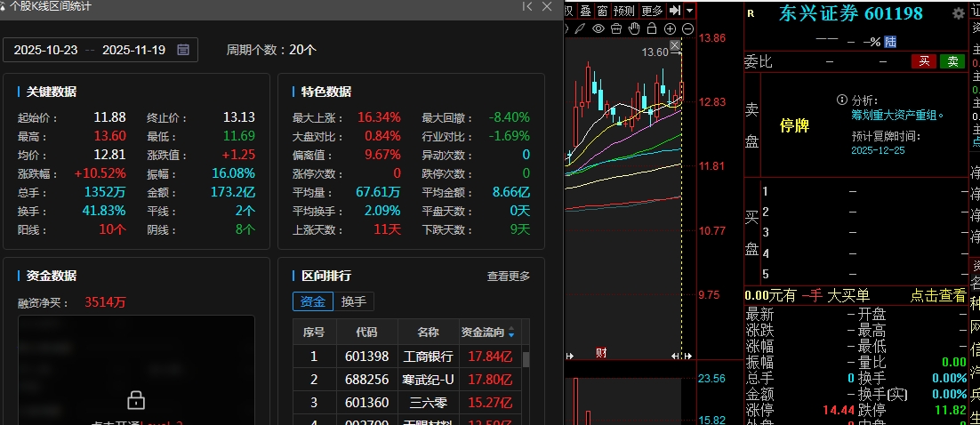980x425 pixels.
Task: Open the settings gear next to 东兴证券
Action: pyautogui.click(x=958, y=13)
